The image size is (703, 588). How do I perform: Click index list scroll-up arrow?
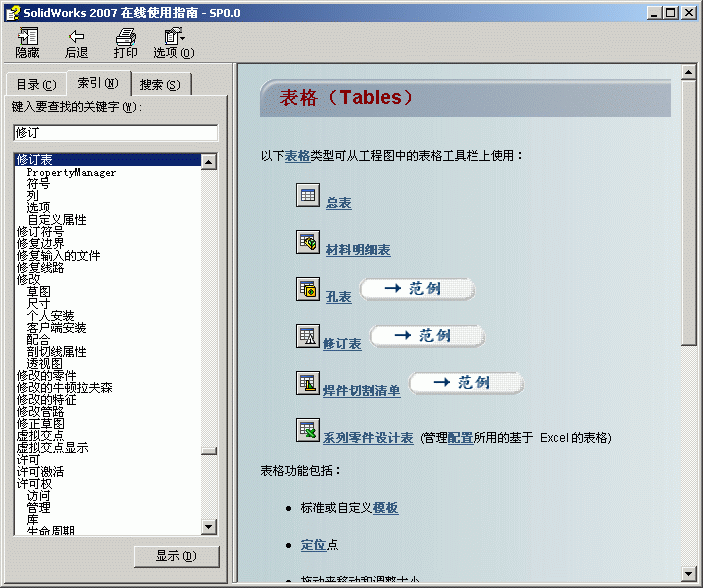[209, 161]
